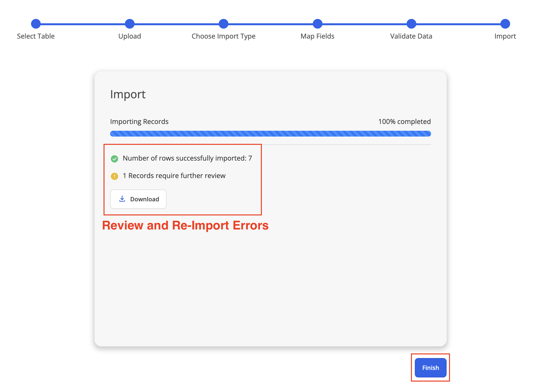Click the green success checkmark icon
Image resolution: width=546 pixels, height=392 pixels.
coord(114,159)
